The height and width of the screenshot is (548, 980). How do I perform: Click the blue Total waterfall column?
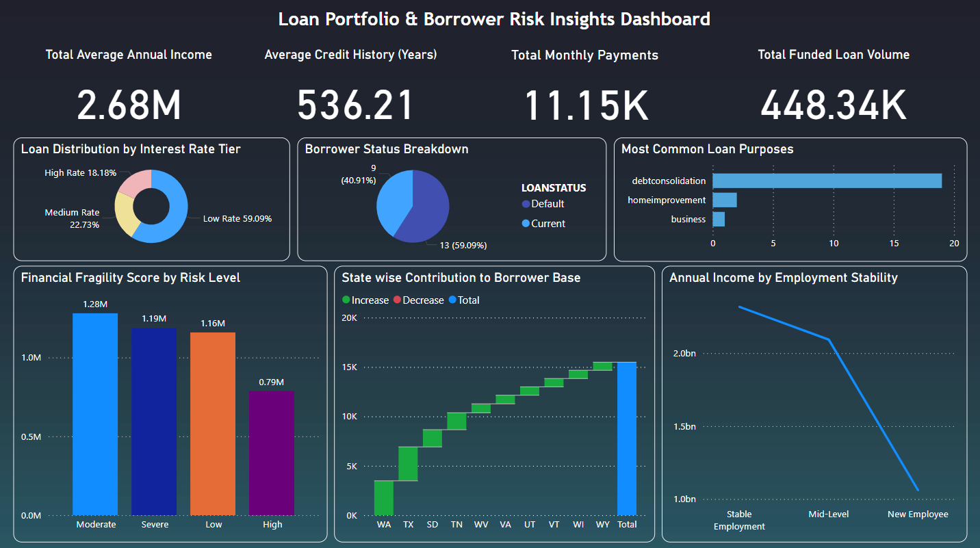coord(627,439)
